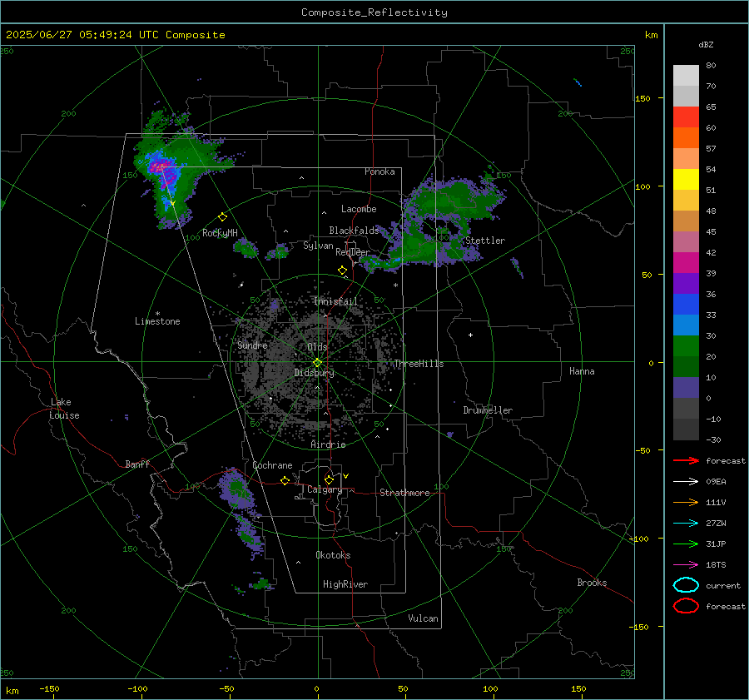Image resolution: width=749 pixels, height=700 pixels.
Task: Click the Blackfalds town label
Action: (x=354, y=231)
